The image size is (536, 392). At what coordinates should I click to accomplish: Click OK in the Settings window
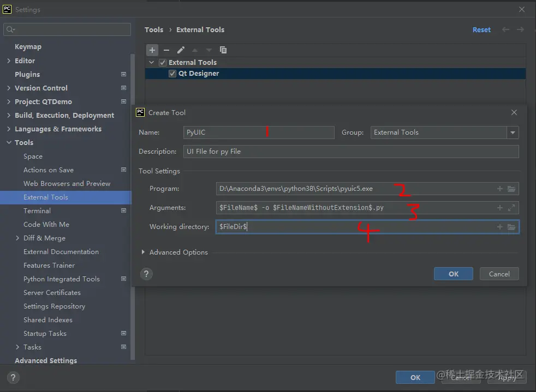click(x=415, y=377)
